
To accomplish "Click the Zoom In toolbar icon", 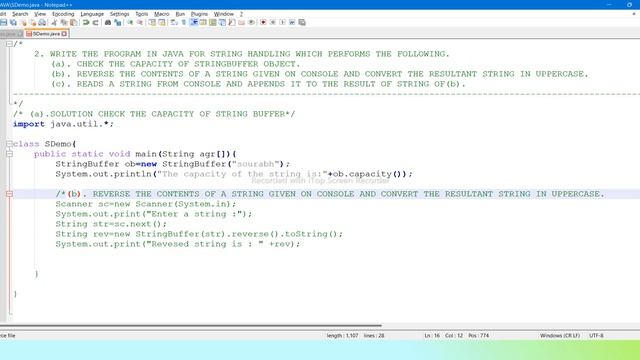I will 130,22.
